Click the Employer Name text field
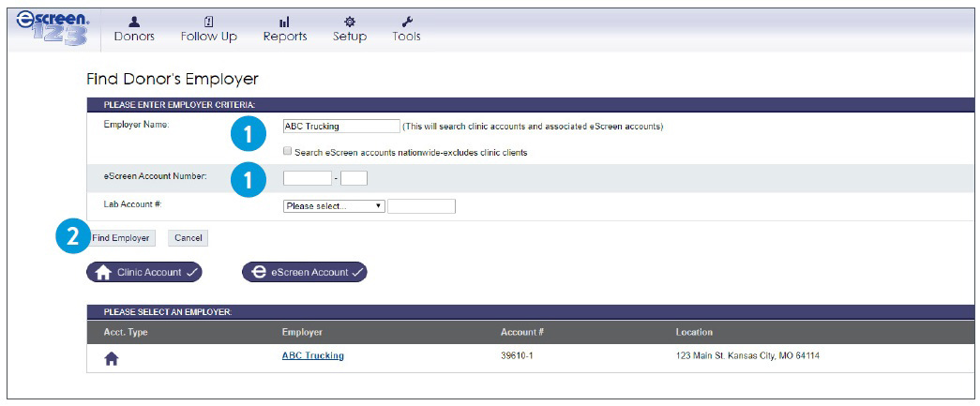The width and height of the screenshot is (980, 406). (x=341, y=127)
